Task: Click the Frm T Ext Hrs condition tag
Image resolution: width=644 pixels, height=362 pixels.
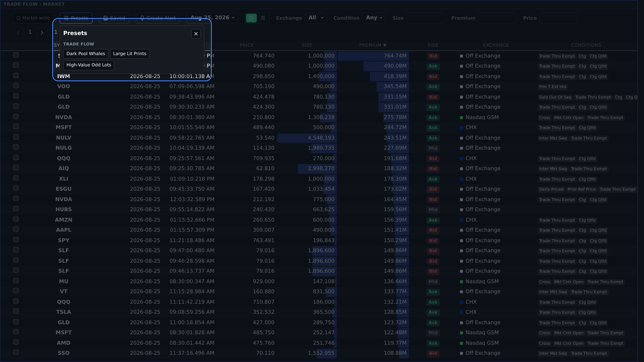Action: [552, 87]
